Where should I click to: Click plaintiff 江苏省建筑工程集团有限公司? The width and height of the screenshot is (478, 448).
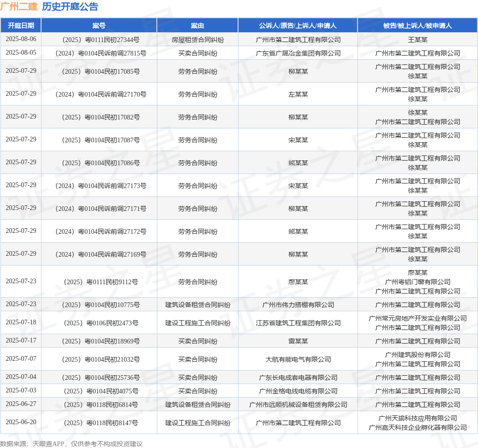[298, 323]
